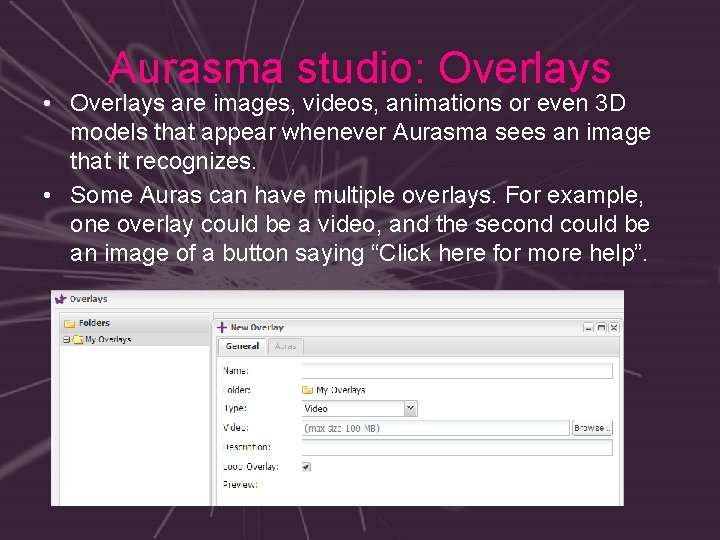
Task: Switch to the Auras tab
Action: (285, 346)
